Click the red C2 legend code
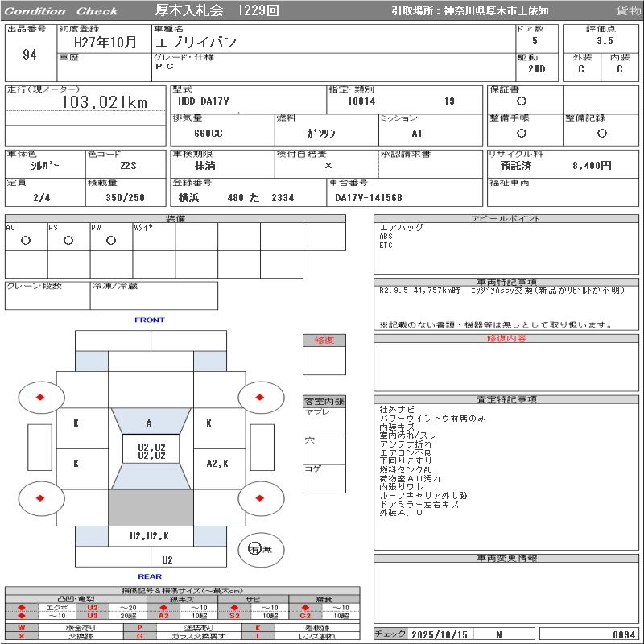This screenshot has width=644, height=644. pos(305,616)
